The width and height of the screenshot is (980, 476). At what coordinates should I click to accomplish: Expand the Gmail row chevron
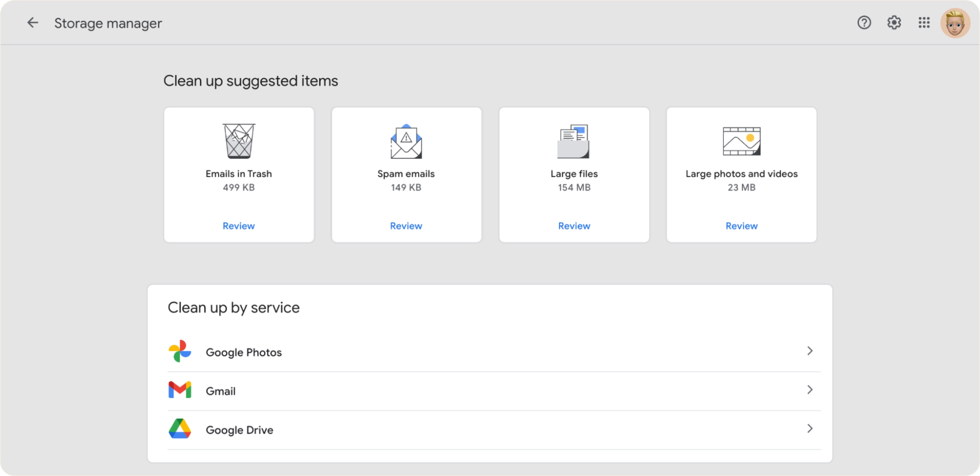tap(810, 390)
